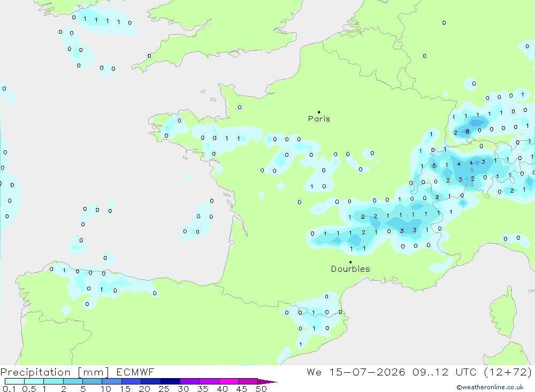Click the '15' legend scale label

pyautogui.click(x=125, y=389)
